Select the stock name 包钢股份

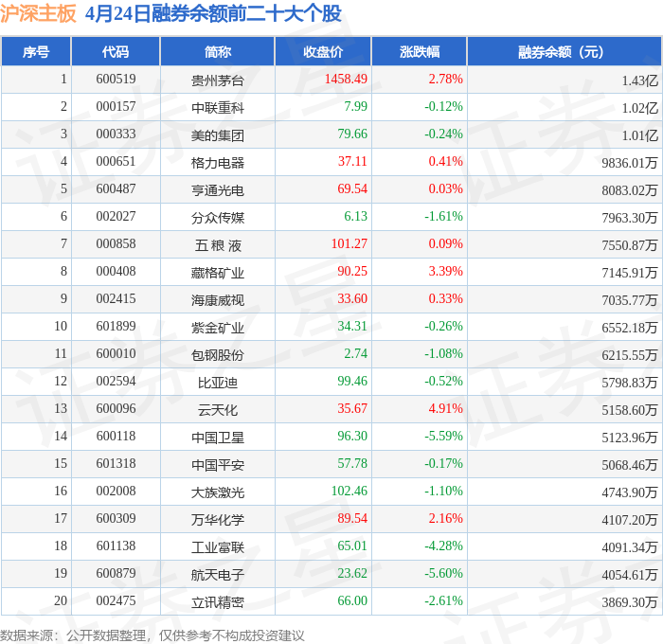(x=217, y=355)
